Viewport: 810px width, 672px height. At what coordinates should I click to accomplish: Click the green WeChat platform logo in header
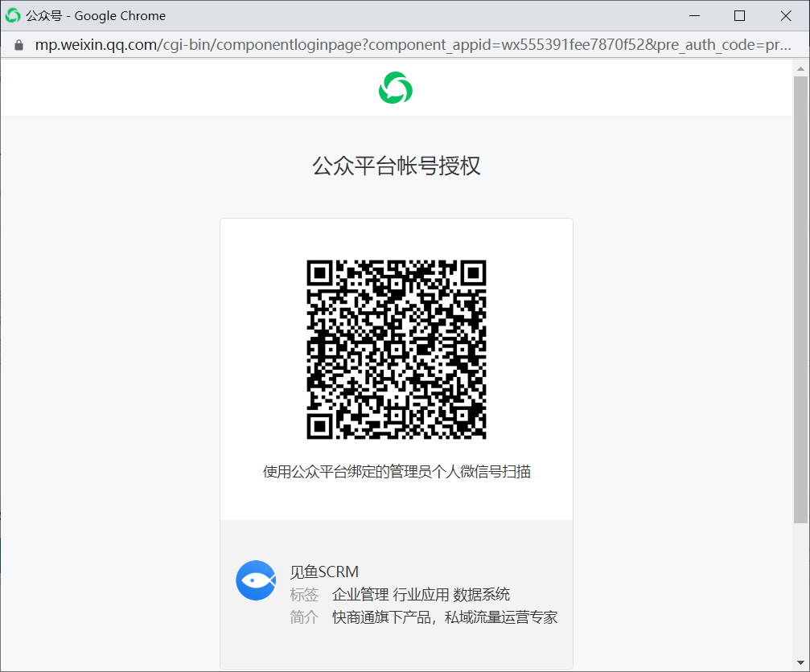pos(396,88)
